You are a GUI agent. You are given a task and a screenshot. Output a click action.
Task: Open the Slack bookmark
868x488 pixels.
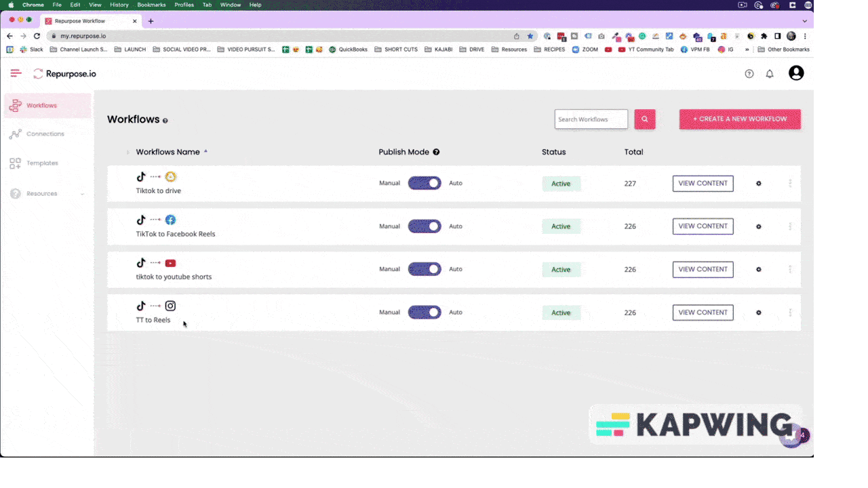(x=32, y=49)
